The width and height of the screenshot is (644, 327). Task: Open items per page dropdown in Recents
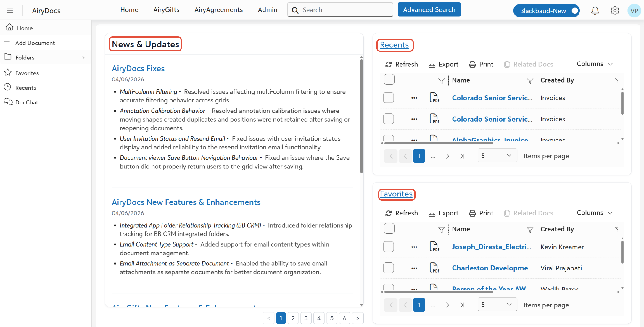pos(497,156)
